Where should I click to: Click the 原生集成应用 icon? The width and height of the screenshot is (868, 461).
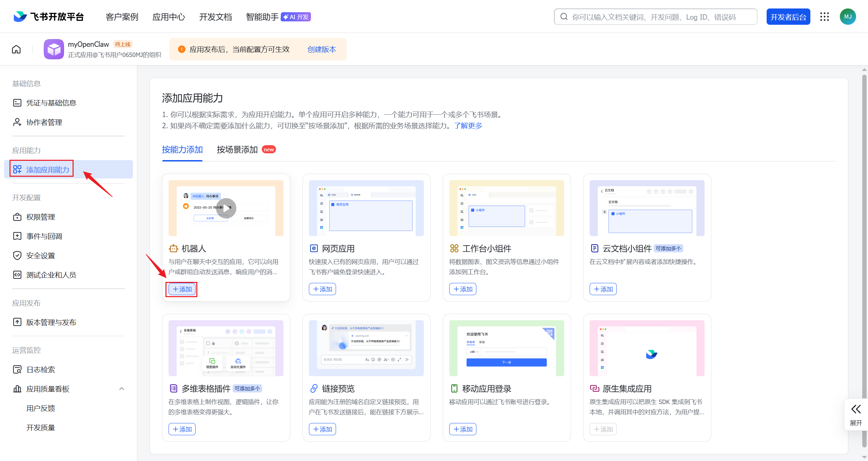click(x=595, y=388)
